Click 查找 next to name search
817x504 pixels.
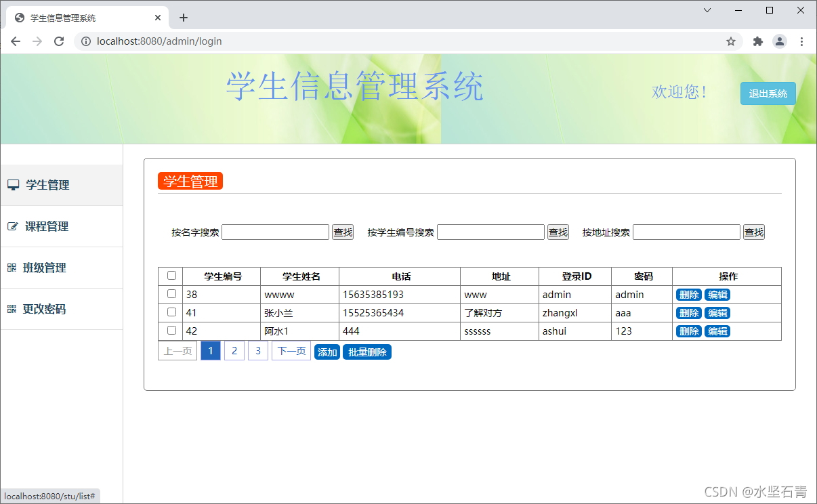(343, 232)
